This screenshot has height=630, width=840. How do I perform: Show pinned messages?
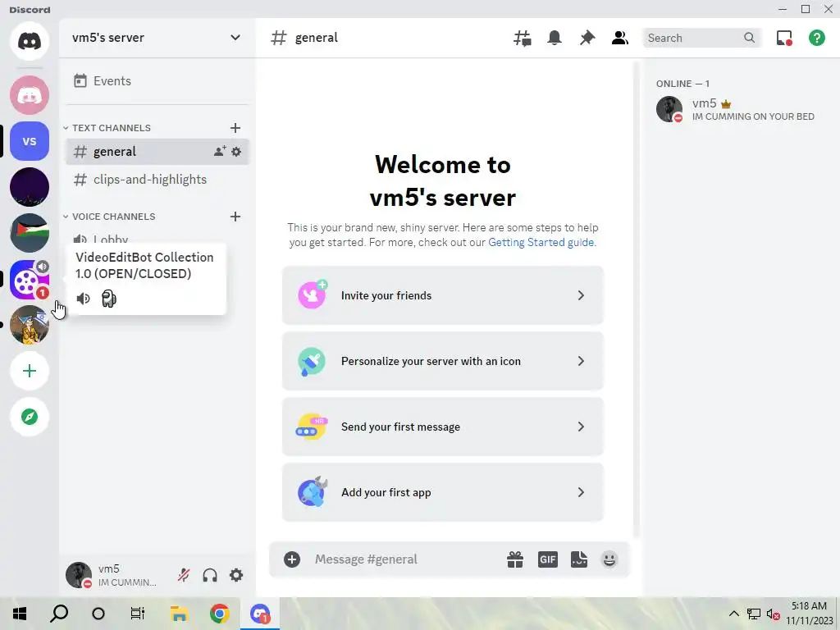587,38
